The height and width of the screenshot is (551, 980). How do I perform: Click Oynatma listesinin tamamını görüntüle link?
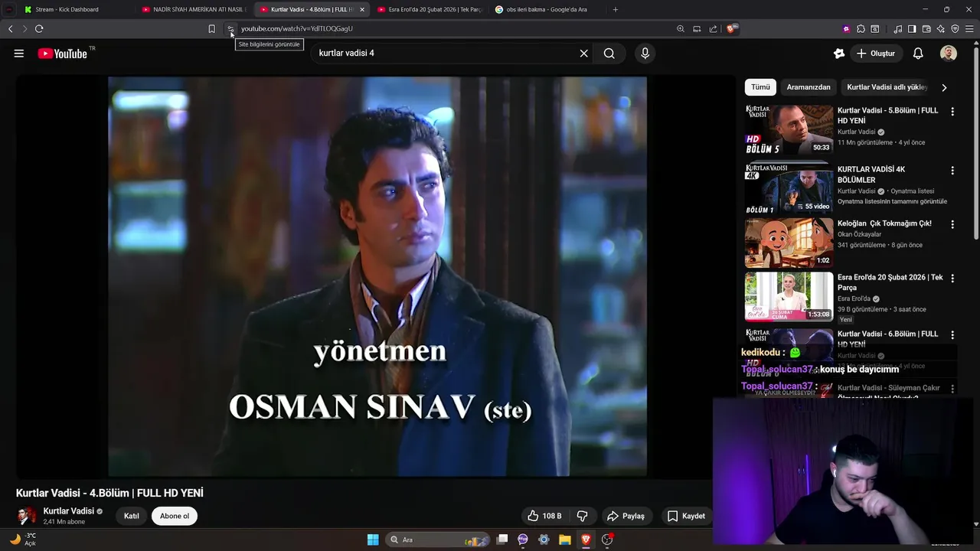[892, 202]
